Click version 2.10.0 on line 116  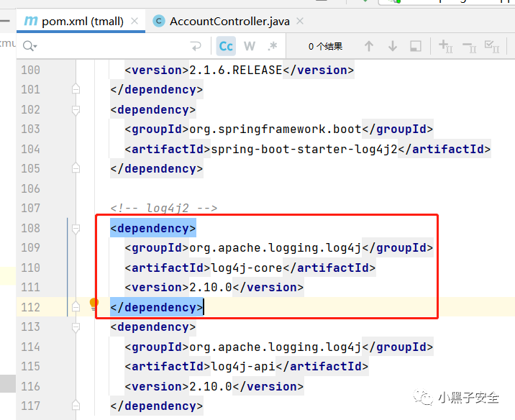pyautogui.click(x=211, y=386)
